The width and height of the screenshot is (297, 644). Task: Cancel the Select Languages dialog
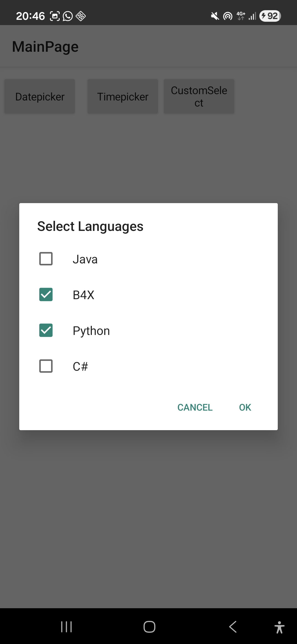[195, 407]
